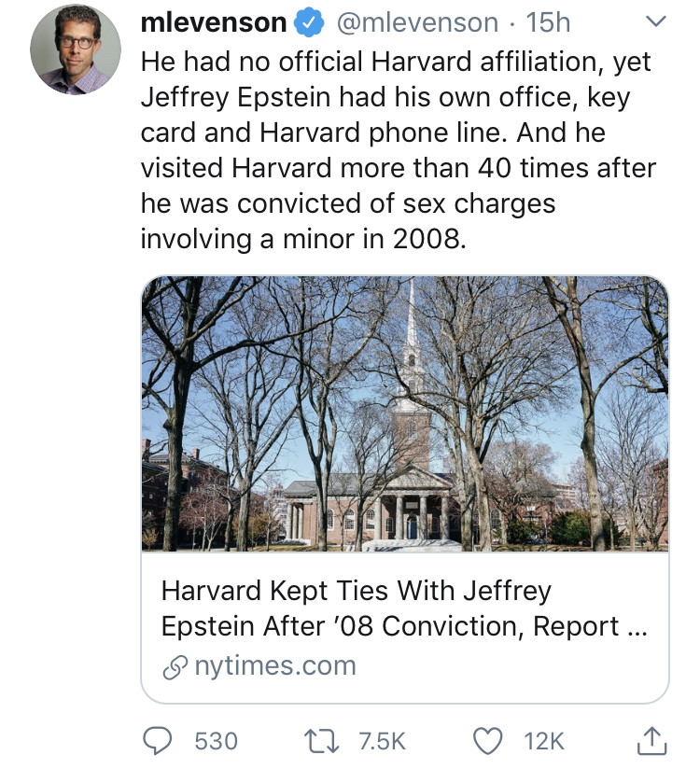The image size is (700, 769).
Task: View the 12K likes count
Action: [x=544, y=741]
